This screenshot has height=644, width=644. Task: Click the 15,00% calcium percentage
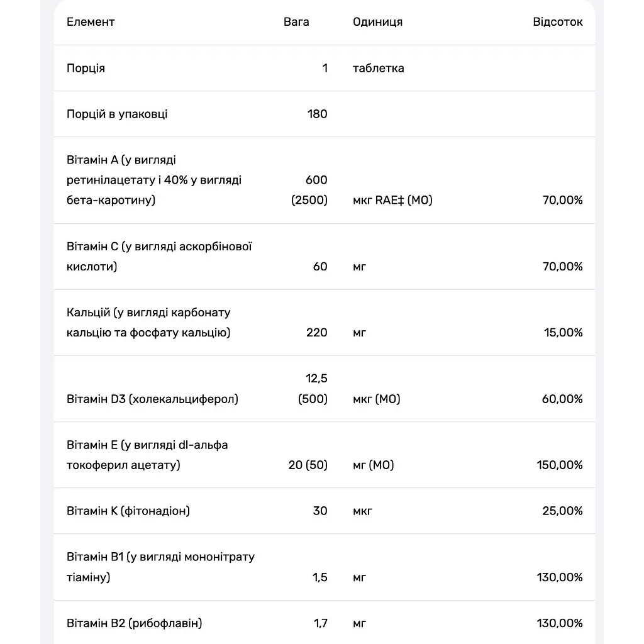tap(563, 333)
